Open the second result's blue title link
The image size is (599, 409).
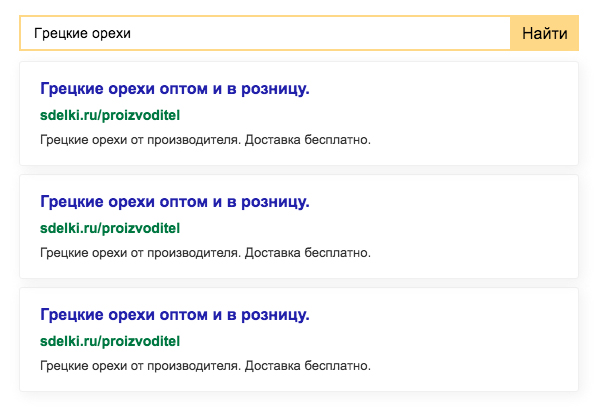tap(175, 202)
